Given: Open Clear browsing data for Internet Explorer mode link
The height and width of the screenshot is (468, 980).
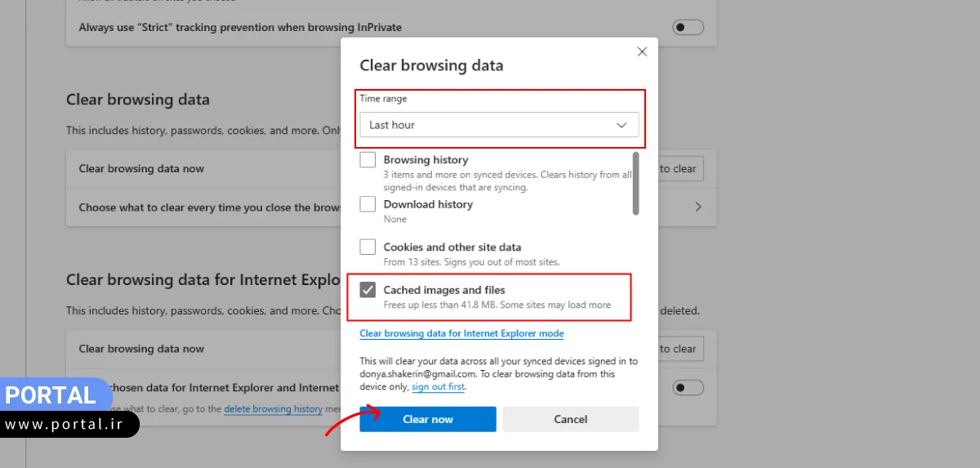Looking at the screenshot, I should 461,333.
